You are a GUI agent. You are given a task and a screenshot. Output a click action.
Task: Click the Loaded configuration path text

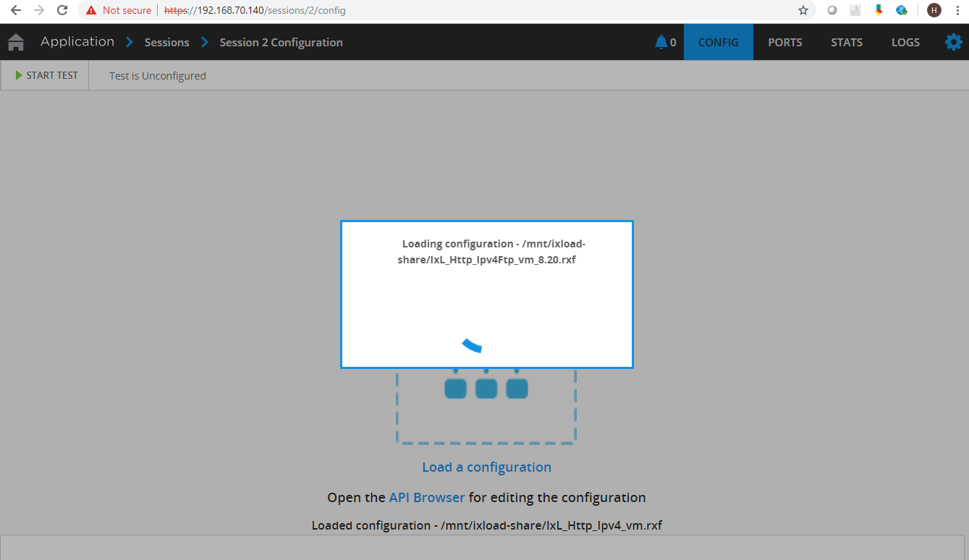coord(487,525)
